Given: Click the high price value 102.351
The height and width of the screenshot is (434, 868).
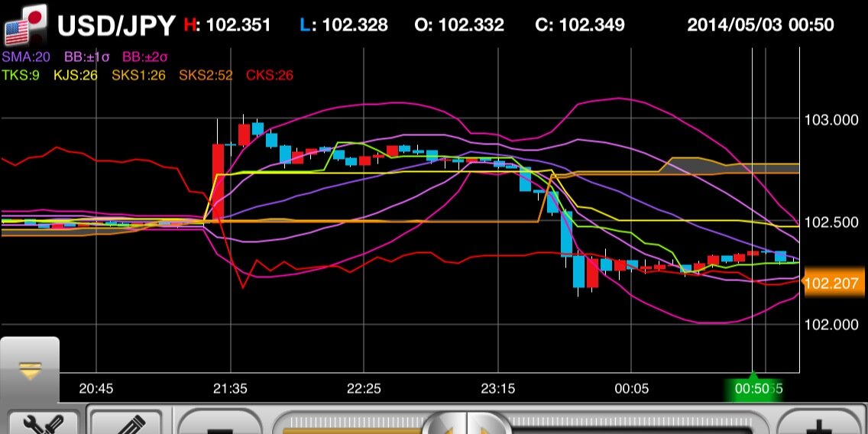Looking at the screenshot, I should coord(238,25).
